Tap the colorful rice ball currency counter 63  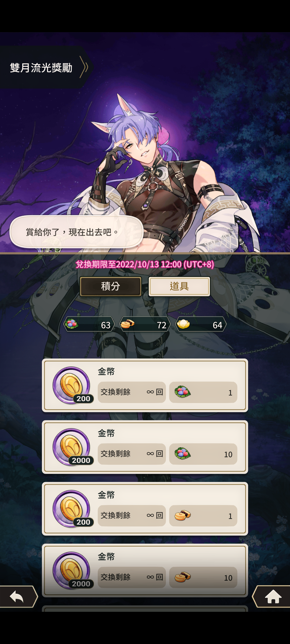[89, 324]
